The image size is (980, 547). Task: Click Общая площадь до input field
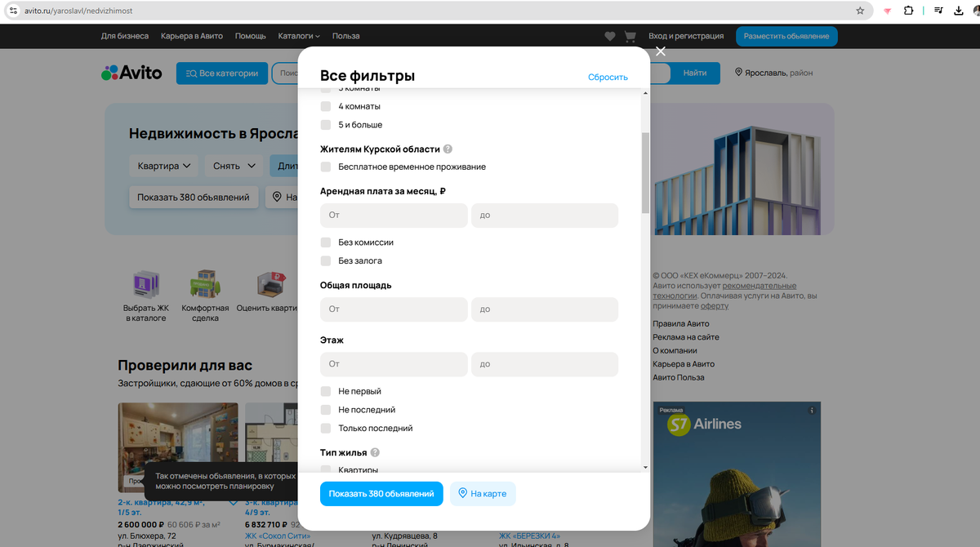(x=545, y=309)
